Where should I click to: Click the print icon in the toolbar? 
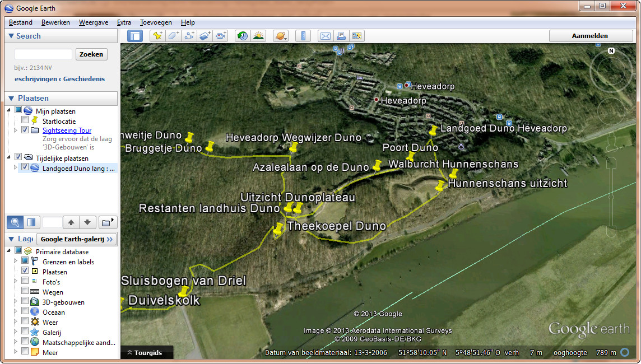341,35
